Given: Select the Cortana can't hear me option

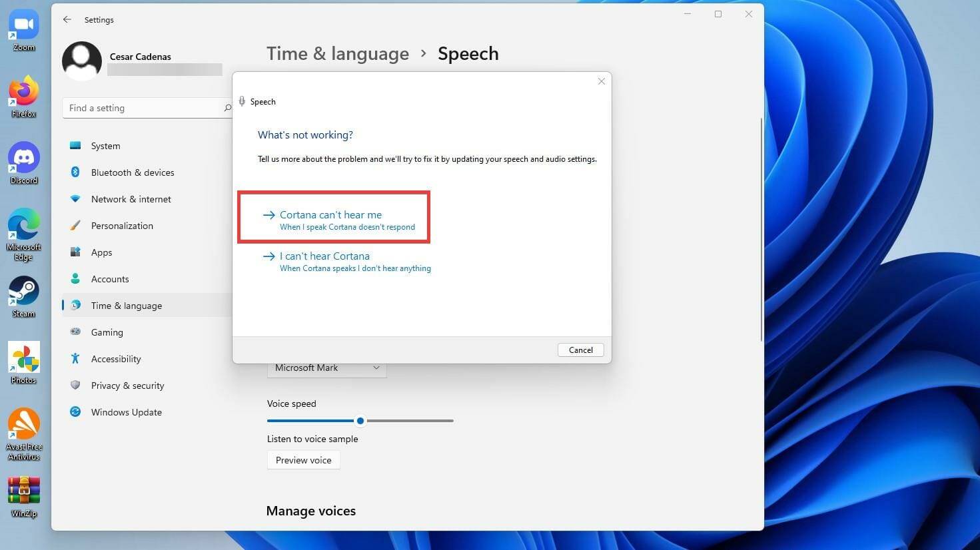Looking at the screenshot, I should point(331,214).
